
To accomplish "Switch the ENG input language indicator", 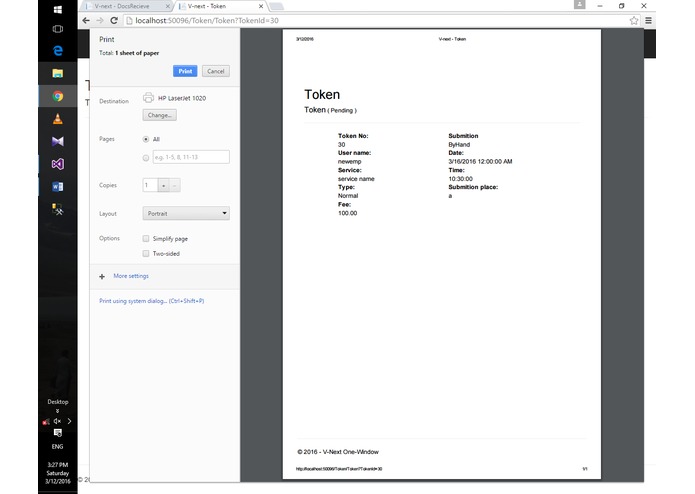I will pos(58,447).
